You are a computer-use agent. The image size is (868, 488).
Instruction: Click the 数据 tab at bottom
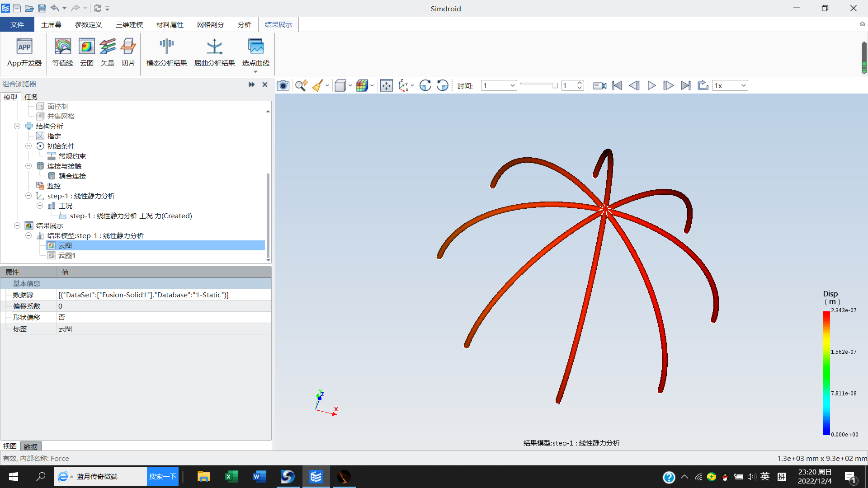coord(31,446)
